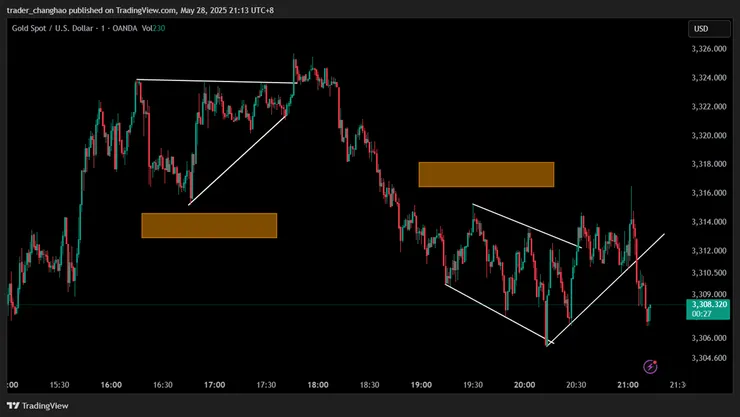
Task: Click the 15:30 time axis label
Action: coord(59,385)
